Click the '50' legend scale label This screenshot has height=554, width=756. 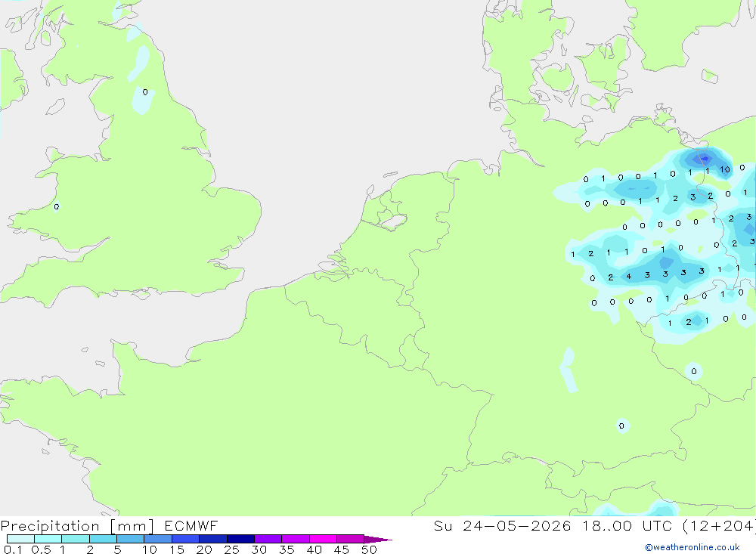click(x=369, y=549)
